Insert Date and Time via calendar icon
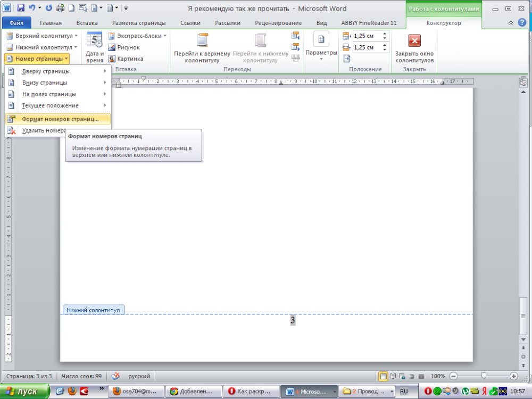 (x=94, y=47)
